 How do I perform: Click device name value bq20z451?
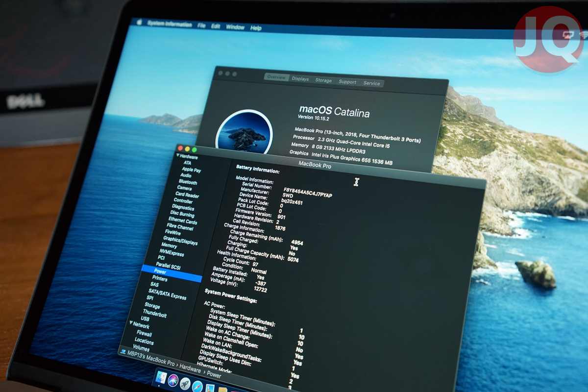coord(293,202)
